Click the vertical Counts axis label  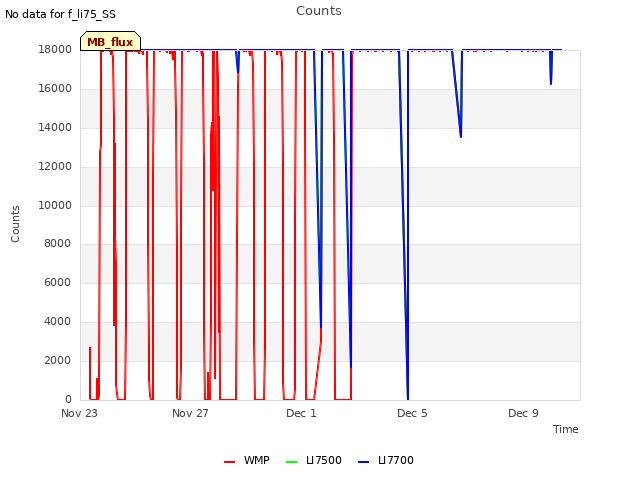coord(15,224)
